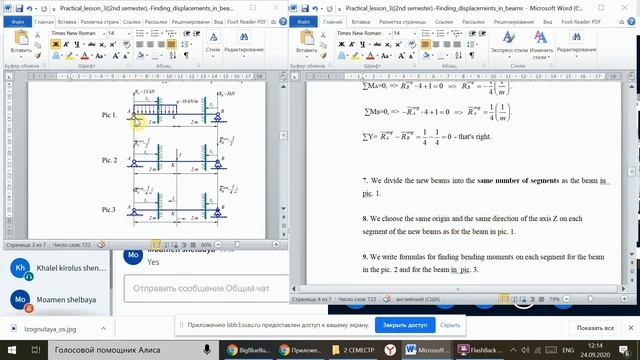This screenshot has height=360, width=640.
Task: Click proofing status icon in left window status bar
Action: 101,244
